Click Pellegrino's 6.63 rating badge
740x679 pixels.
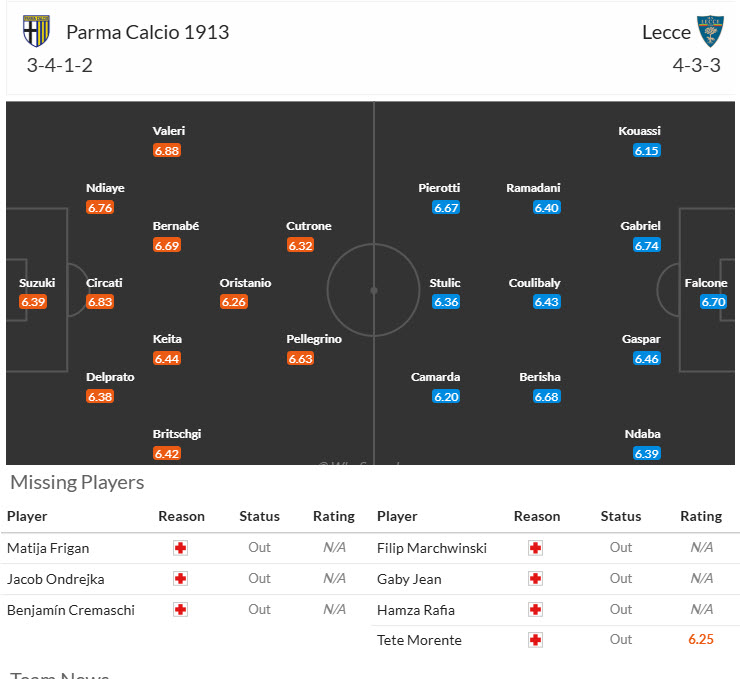[x=300, y=359]
